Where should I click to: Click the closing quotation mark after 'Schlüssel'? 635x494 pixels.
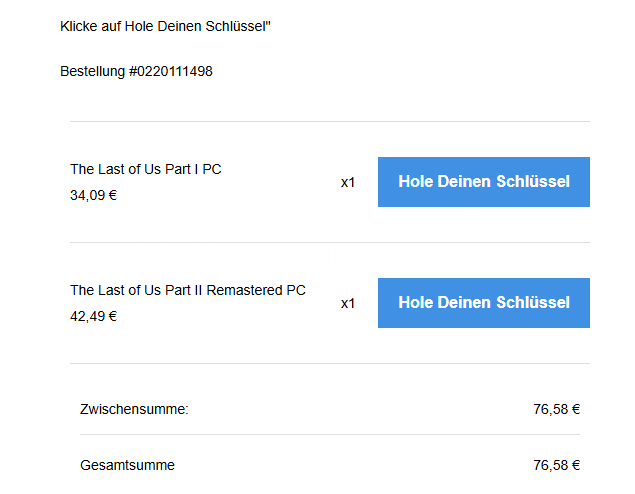click(268, 22)
